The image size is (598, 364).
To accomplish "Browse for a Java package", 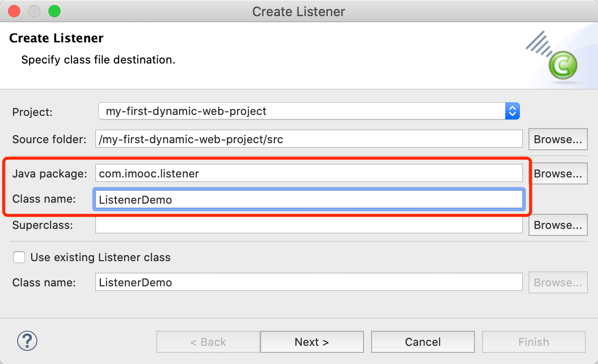I will pos(558,173).
